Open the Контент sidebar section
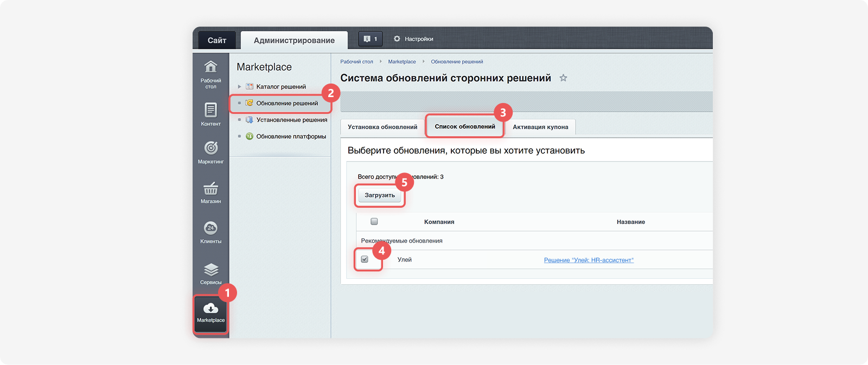Viewport: 868px width, 365px height. tap(210, 114)
